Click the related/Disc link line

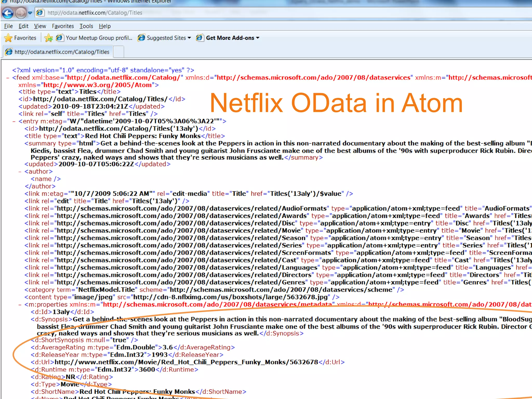278,223
